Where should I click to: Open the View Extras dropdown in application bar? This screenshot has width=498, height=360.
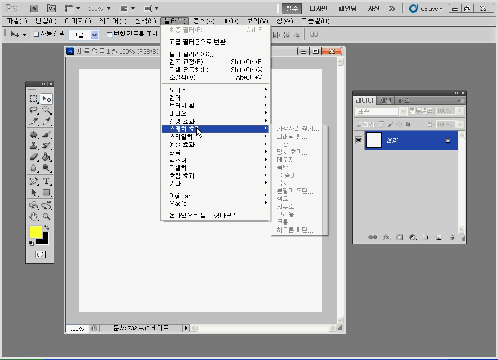(72, 8)
